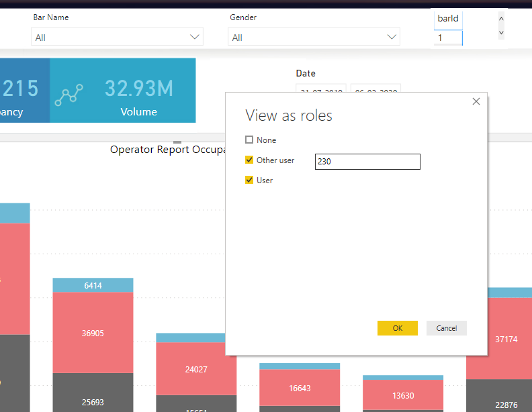Uncheck the User role checkbox
This screenshot has width=532, height=412.
pos(249,180)
